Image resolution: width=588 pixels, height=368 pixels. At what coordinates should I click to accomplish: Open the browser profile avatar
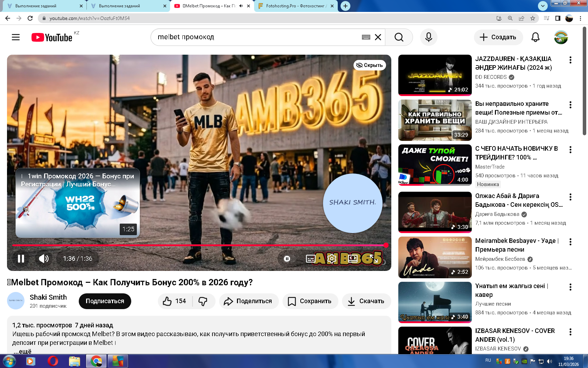[x=569, y=18]
